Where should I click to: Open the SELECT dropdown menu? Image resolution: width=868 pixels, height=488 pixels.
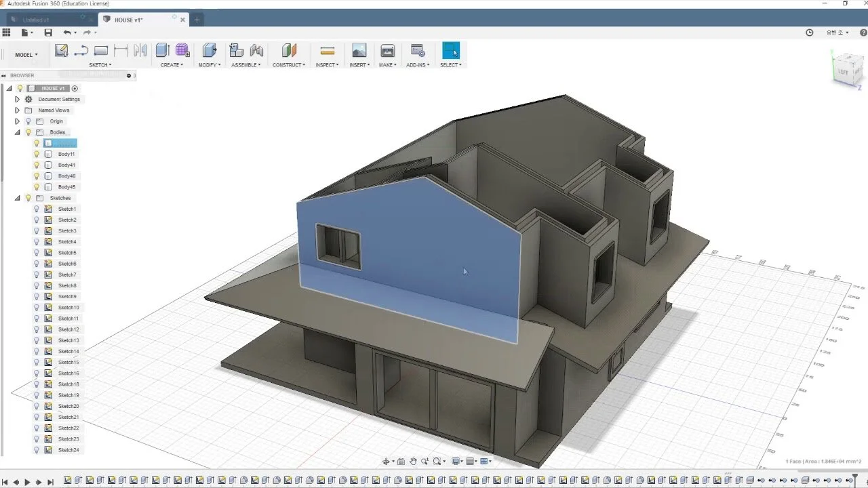[451, 64]
